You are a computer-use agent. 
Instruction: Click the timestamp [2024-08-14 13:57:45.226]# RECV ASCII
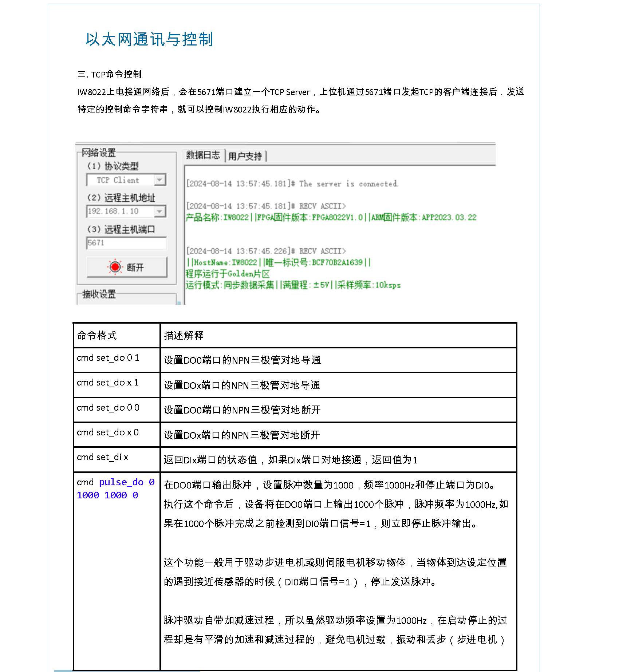click(x=266, y=251)
